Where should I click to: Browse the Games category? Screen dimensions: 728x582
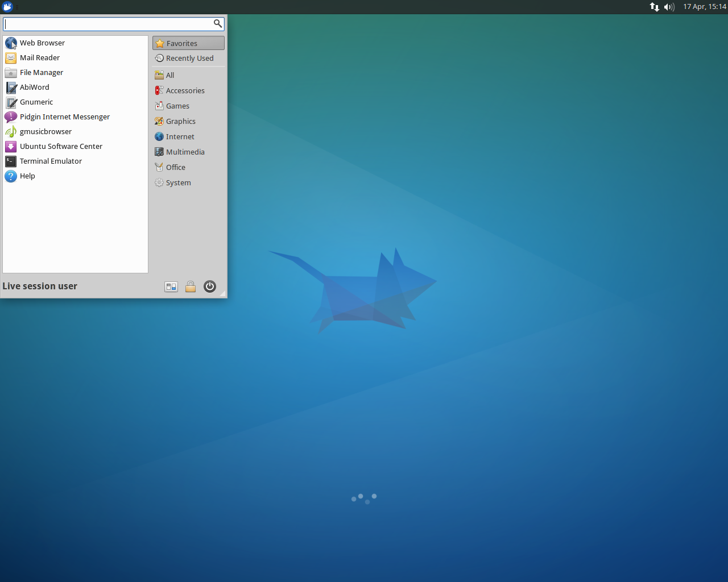(188, 106)
